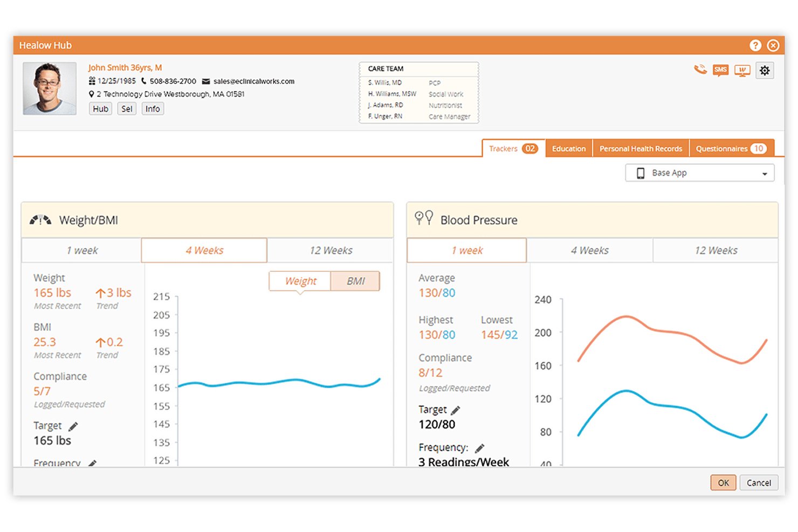This screenshot has height=532, width=798.
Task: Select H. Williams, MSW in care team
Action: click(x=392, y=94)
